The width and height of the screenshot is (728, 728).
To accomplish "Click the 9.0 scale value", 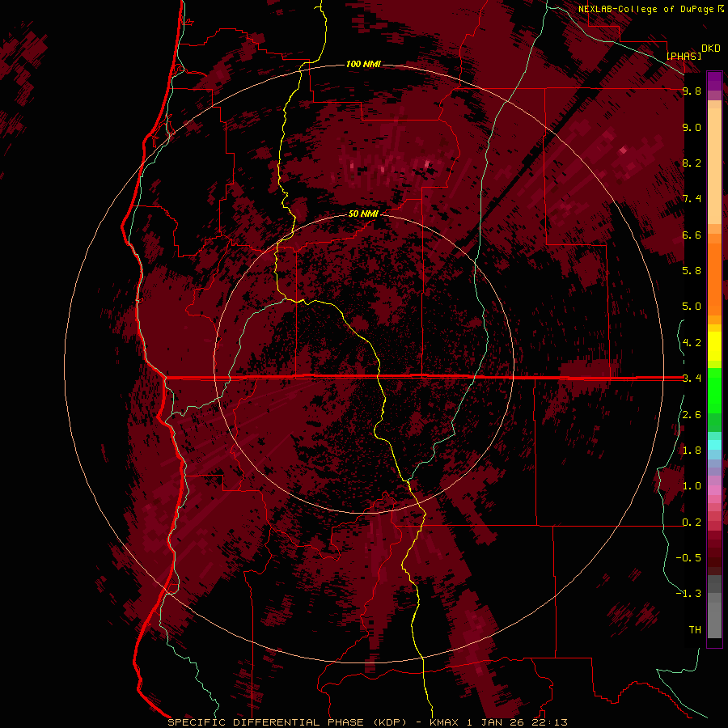I will click(692, 127).
